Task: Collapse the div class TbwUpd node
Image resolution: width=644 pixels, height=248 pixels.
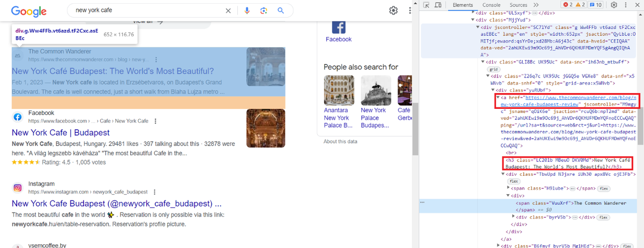Action: (503, 174)
